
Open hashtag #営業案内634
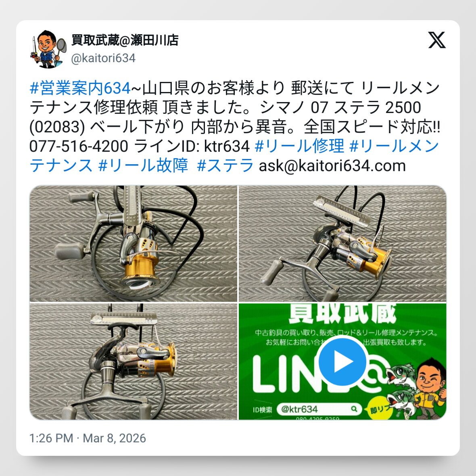coord(80,88)
